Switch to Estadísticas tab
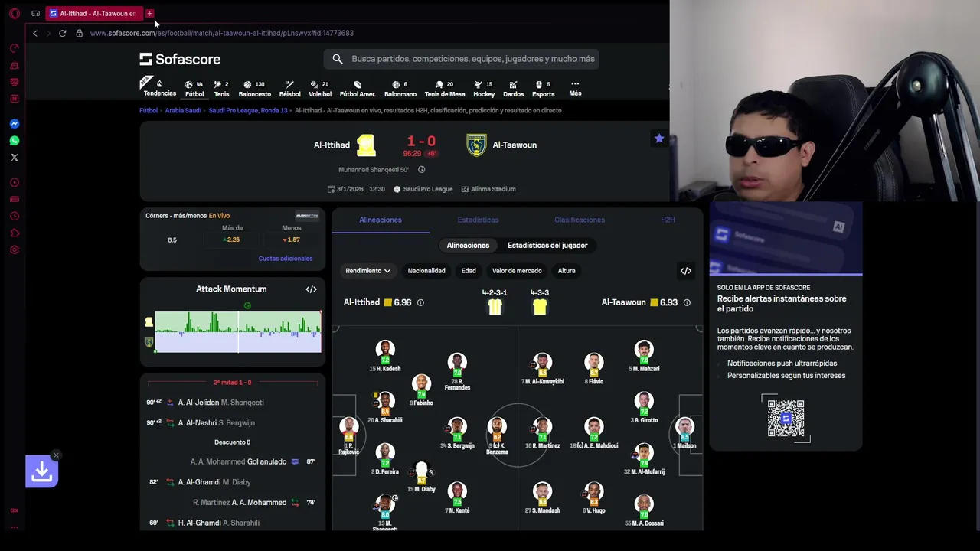Screen dimensions: 980x551 click(478, 220)
